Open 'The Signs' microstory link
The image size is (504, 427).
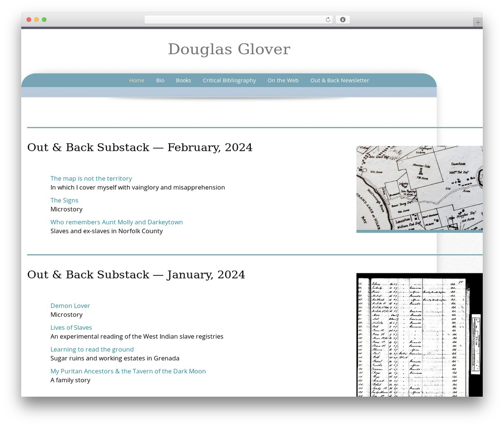[x=64, y=200]
